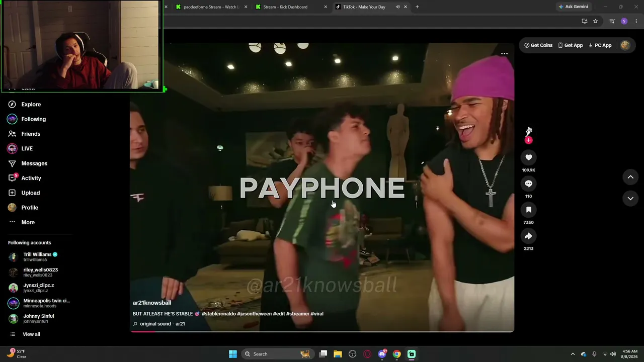Click the Get Coins button
This screenshot has width=644, height=362.
538,45
